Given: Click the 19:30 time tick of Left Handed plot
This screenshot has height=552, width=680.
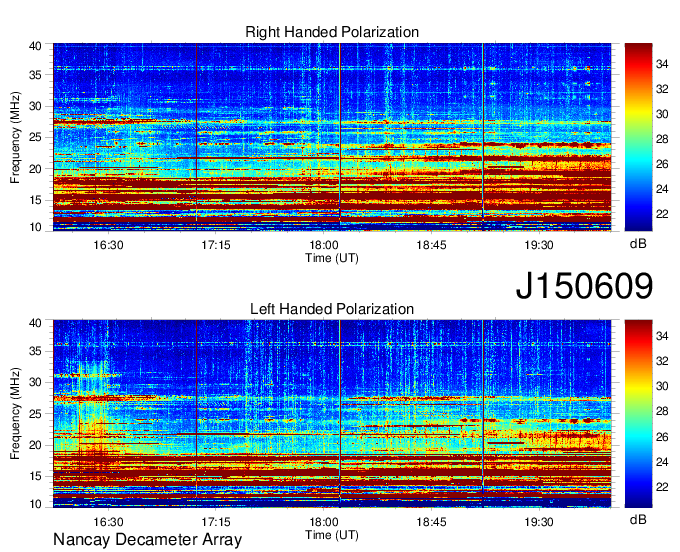Looking at the screenshot, I should 539,522.
